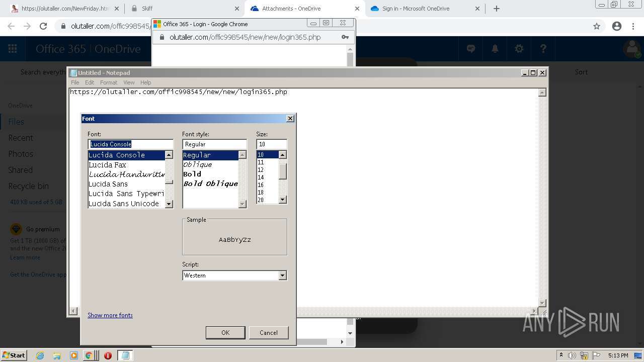
Task: Click the Font name input field
Action: [130, 144]
